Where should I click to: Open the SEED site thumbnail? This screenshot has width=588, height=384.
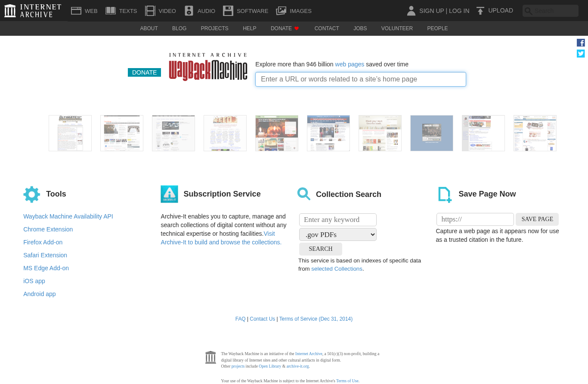pos(225,133)
